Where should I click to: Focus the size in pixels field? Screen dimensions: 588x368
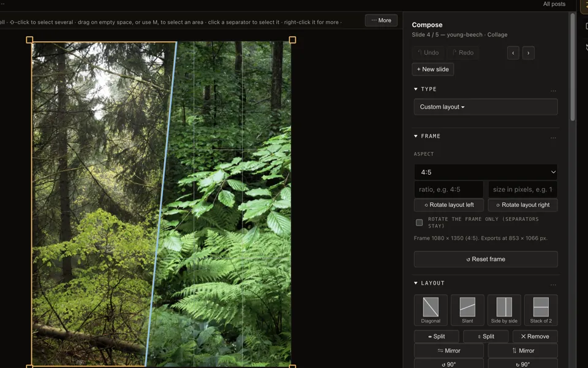point(522,190)
